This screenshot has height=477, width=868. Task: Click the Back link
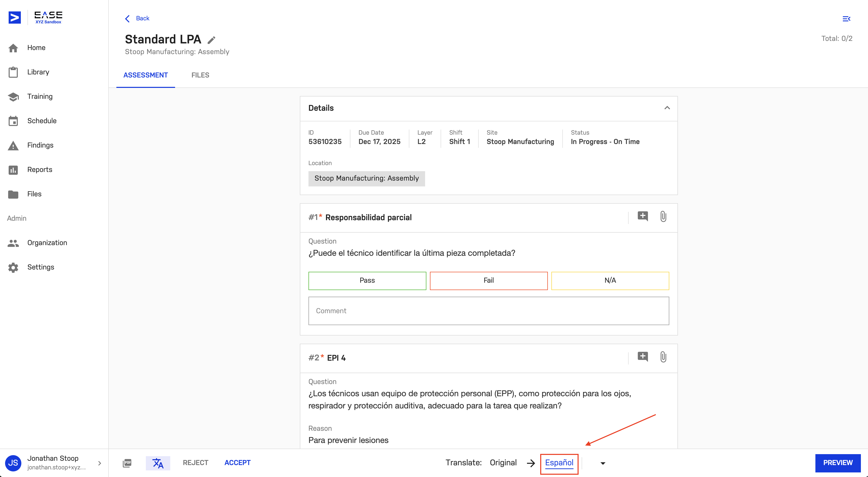click(143, 19)
